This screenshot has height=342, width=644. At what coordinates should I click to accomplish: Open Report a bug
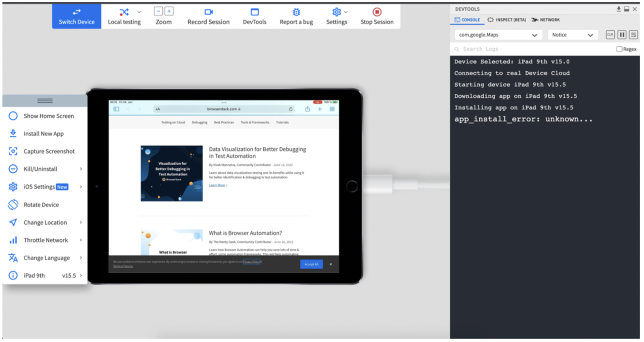(296, 16)
